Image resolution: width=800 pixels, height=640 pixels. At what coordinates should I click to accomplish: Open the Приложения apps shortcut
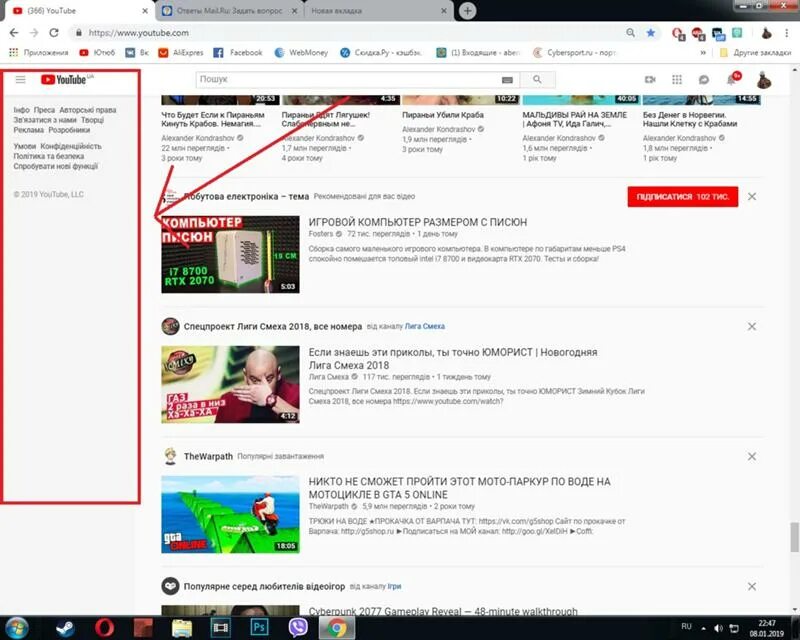(x=38, y=53)
